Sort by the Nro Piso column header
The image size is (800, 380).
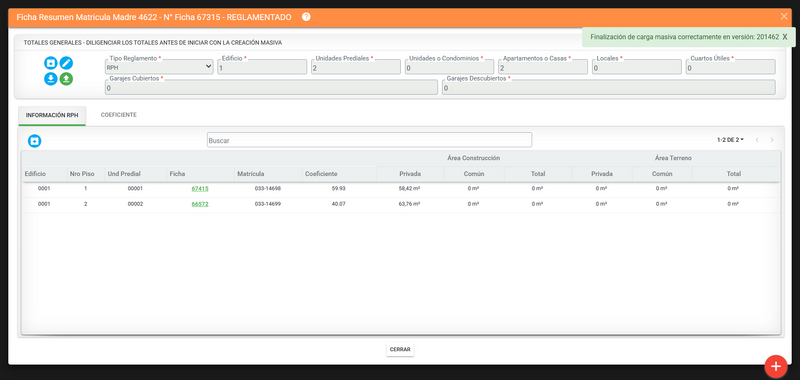(82, 174)
